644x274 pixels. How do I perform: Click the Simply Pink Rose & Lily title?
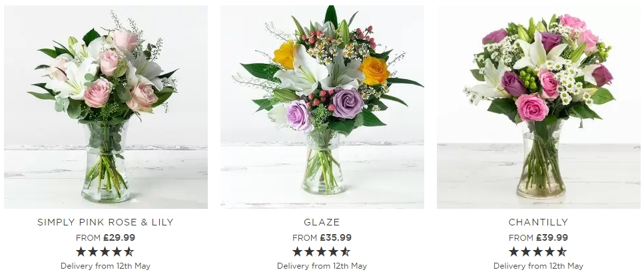(x=105, y=222)
